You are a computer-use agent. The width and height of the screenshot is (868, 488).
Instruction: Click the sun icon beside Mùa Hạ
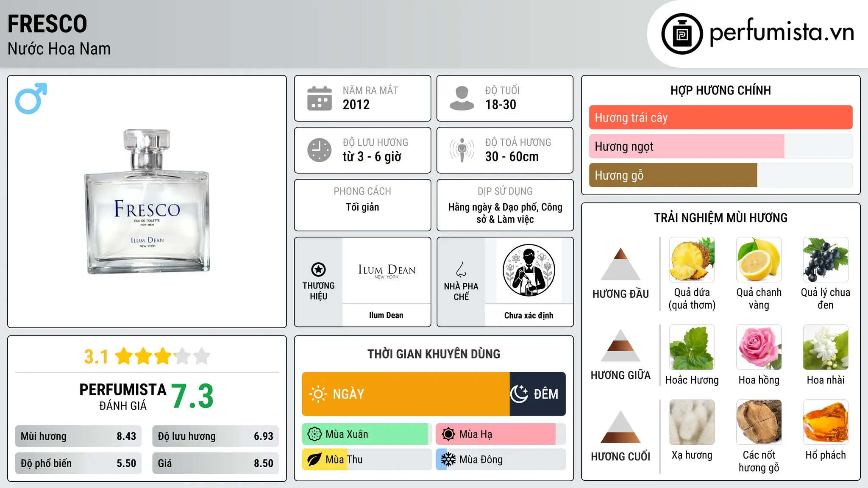point(448,434)
